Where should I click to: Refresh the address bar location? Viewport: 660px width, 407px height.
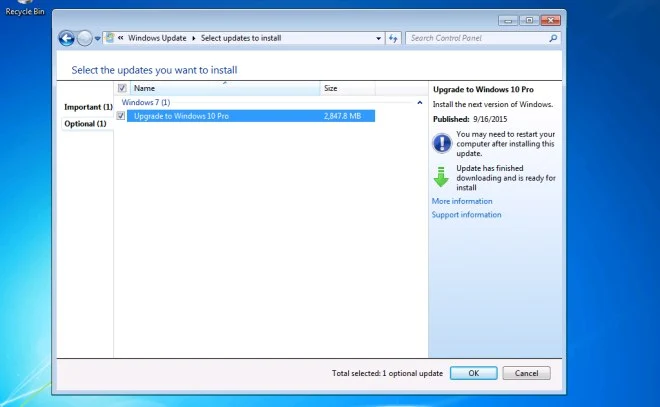(x=393, y=38)
